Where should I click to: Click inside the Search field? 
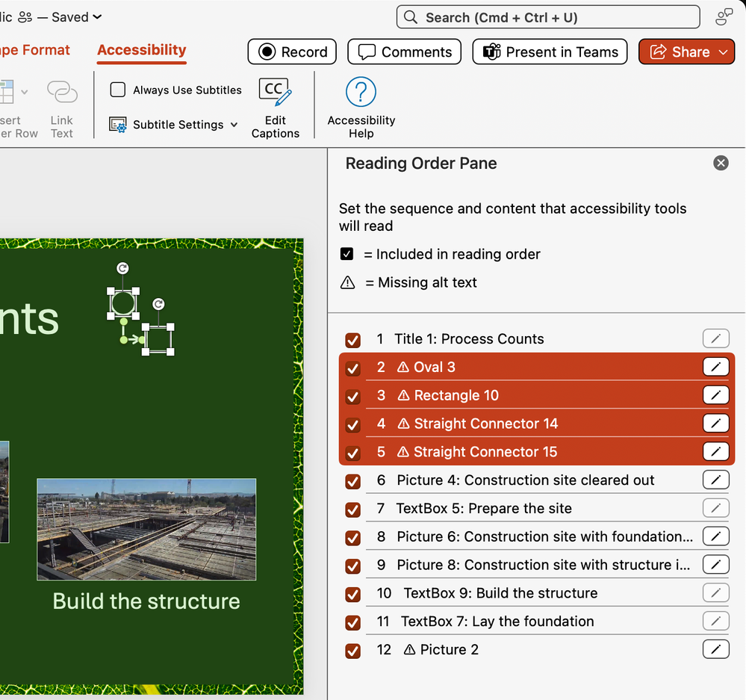click(x=549, y=16)
